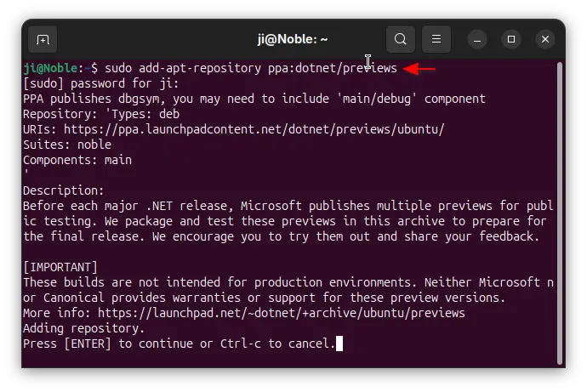Viewport: 587px width, 392px height.
Task: Click the white block cursor after "cancel."
Action: click(339, 344)
